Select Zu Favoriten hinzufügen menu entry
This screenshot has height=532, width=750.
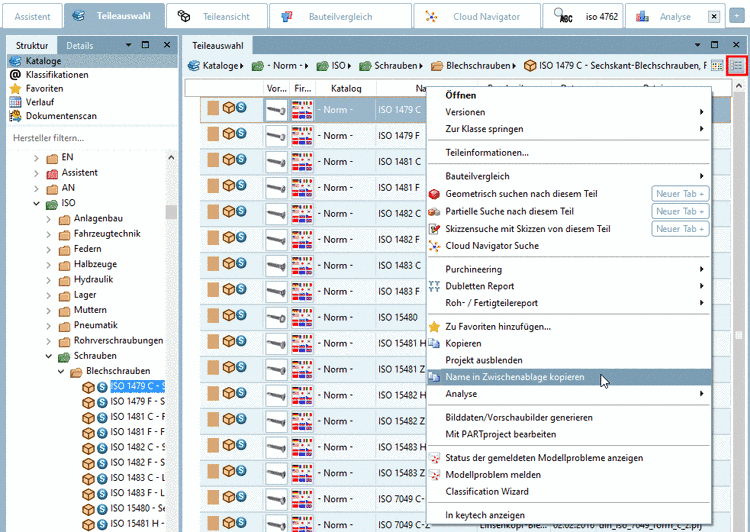(x=497, y=326)
